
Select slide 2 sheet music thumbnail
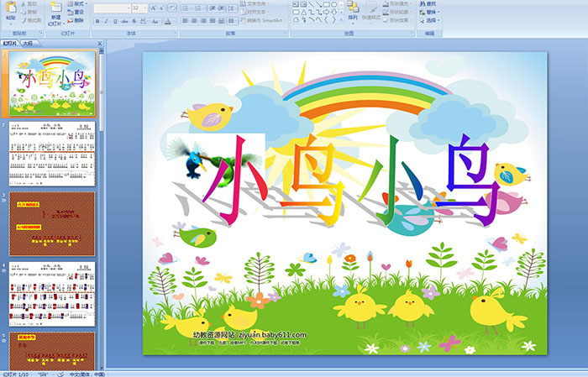click(52, 154)
